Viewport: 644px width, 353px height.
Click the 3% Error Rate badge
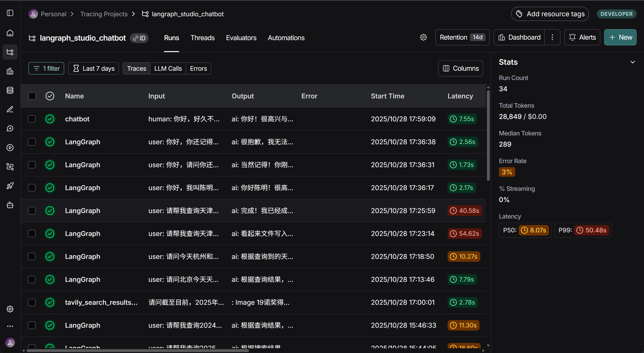tap(507, 172)
